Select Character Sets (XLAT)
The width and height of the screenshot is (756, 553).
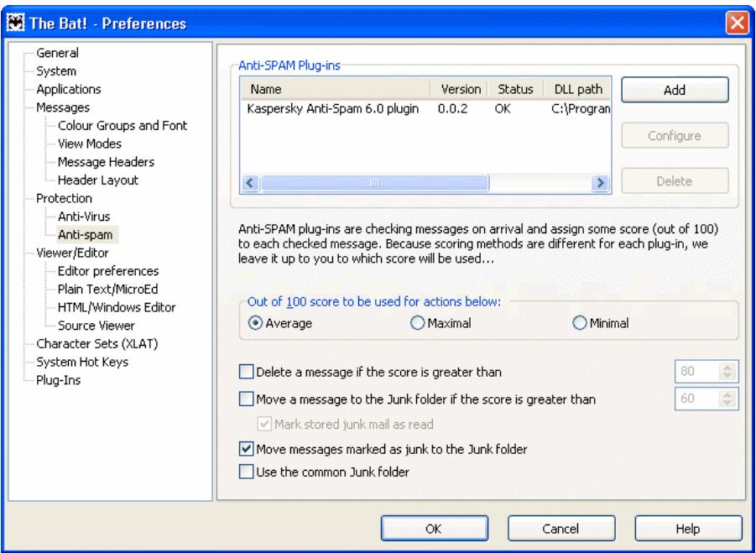coord(96,344)
